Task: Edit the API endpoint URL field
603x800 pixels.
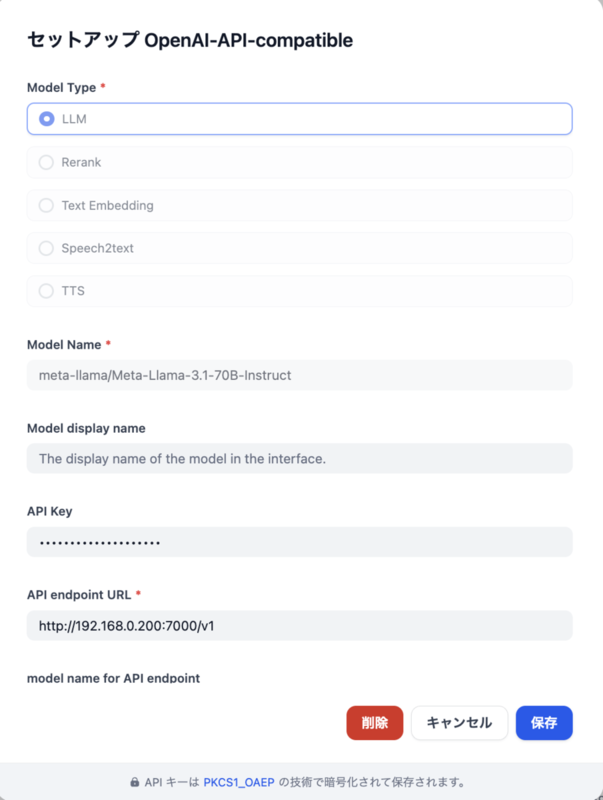Action: 299,626
